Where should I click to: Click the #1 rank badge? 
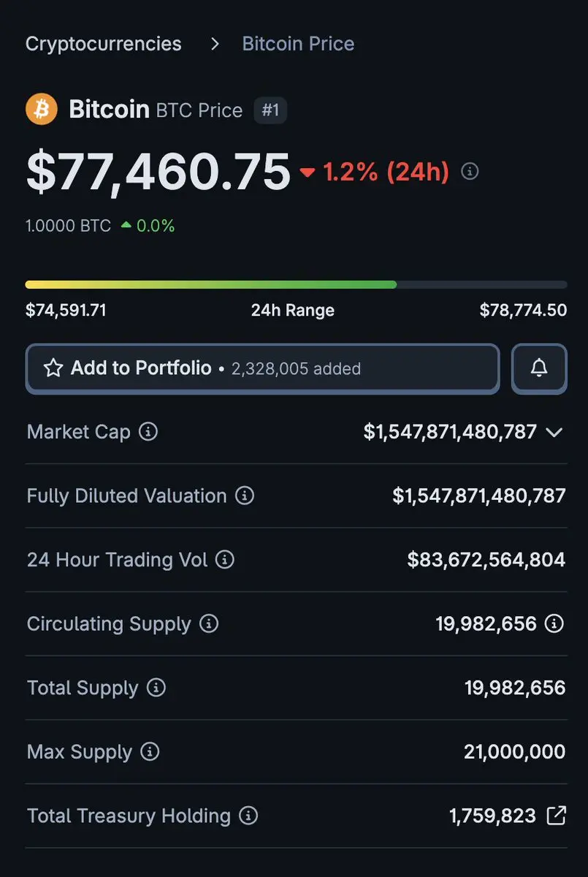coord(270,110)
